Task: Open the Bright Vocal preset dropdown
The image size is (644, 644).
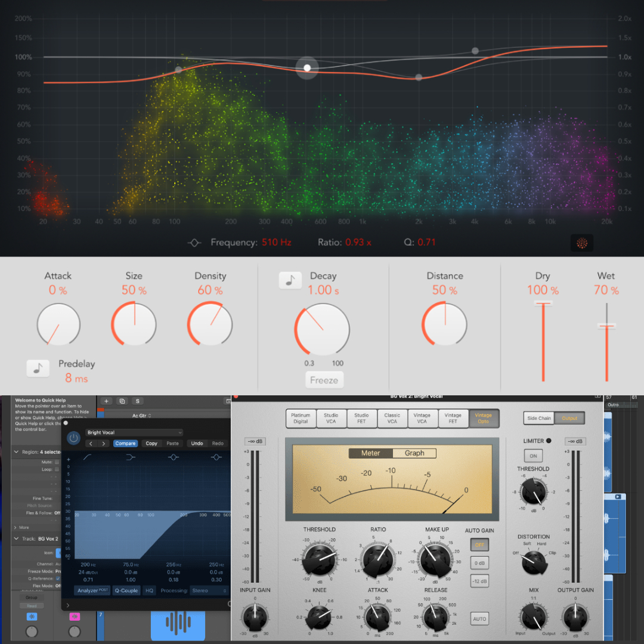Action: (x=134, y=432)
